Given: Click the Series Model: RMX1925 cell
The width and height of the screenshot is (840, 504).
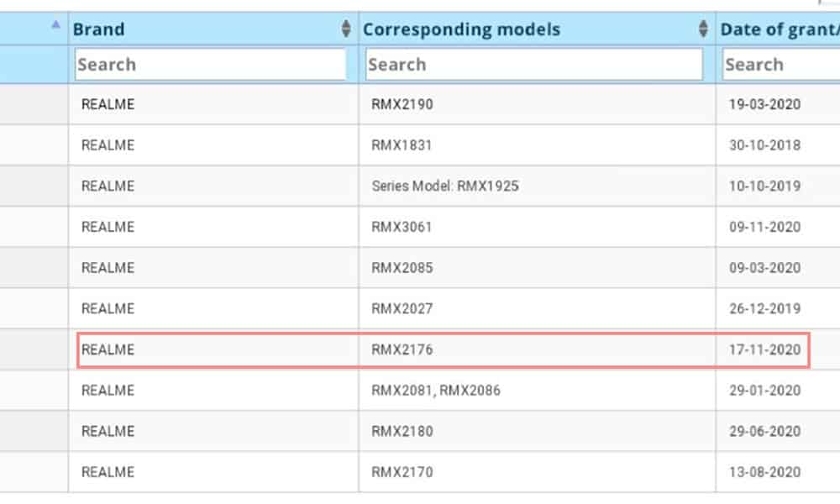Looking at the screenshot, I should click(x=444, y=186).
